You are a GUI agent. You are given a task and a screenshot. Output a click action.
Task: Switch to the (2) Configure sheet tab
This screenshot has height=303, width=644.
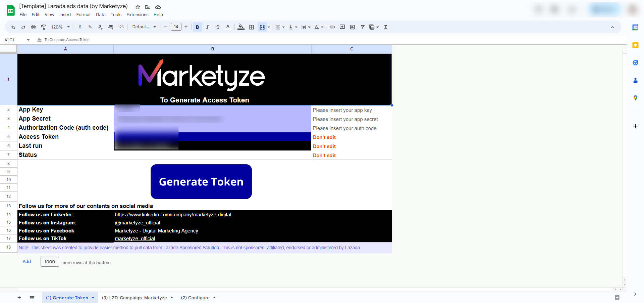tap(195, 298)
